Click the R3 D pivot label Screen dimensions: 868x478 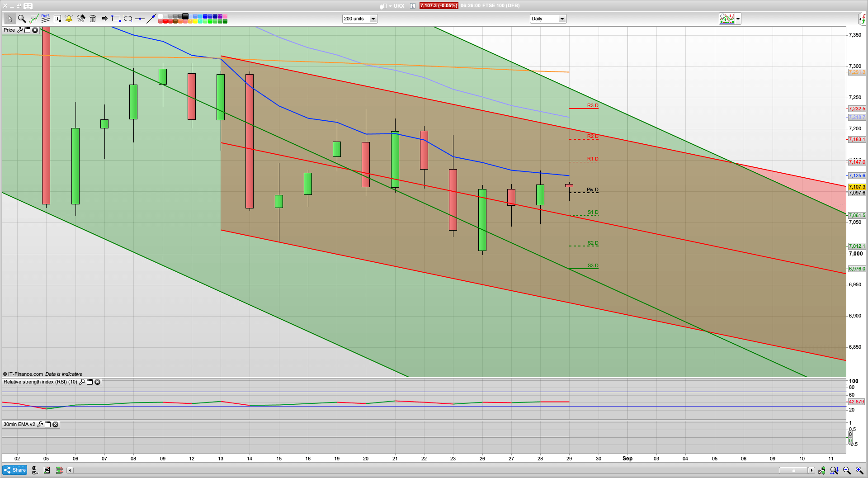coord(592,105)
